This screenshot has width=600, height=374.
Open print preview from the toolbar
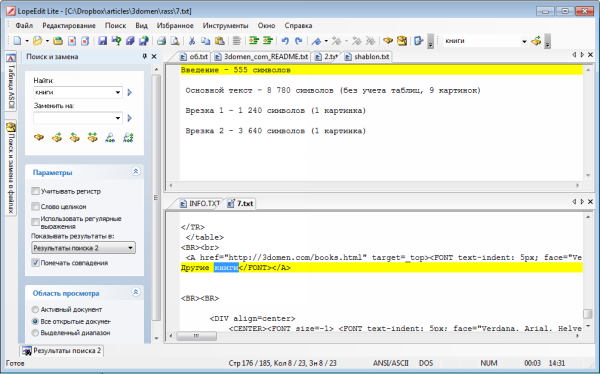click(x=175, y=41)
